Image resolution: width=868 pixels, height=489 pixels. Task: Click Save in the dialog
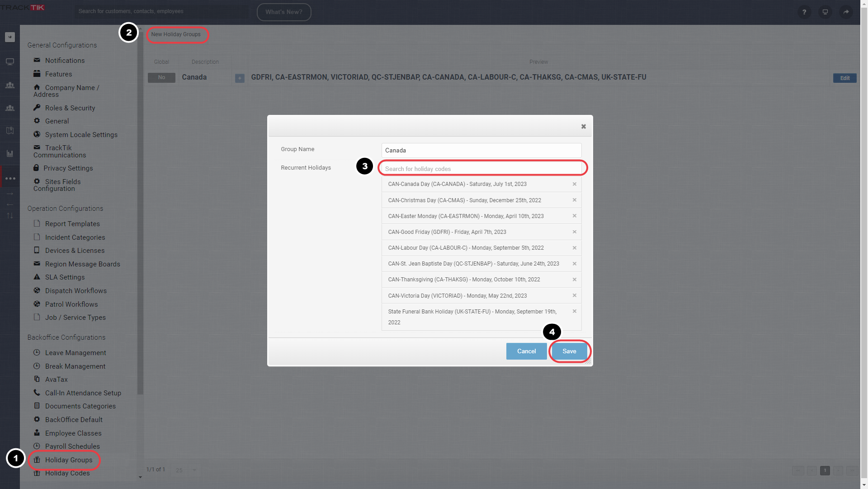(569, 351)
